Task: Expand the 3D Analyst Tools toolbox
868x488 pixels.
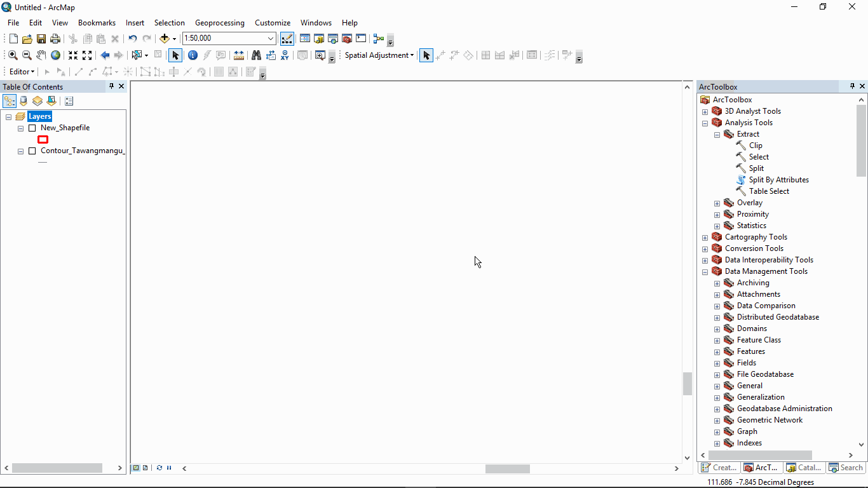Action: coord(705,112)
